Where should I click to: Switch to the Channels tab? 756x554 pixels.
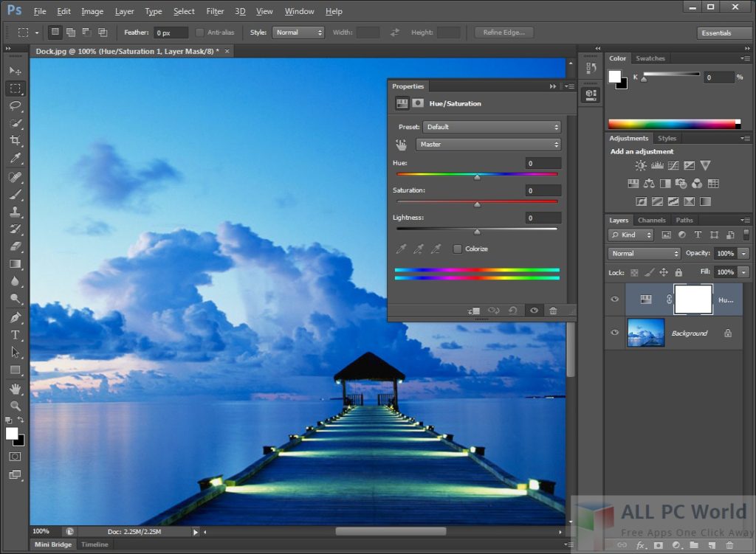(x=651, y=220)
